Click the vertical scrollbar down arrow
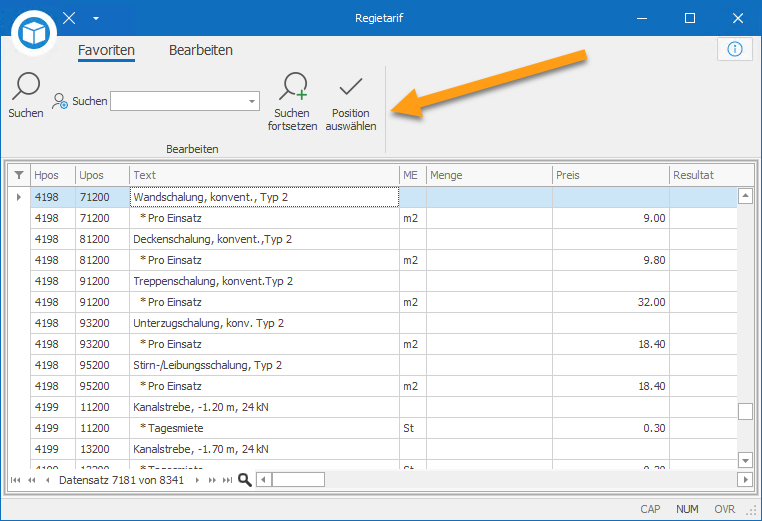This screenshot has width=762, height=521. point(745,459)
